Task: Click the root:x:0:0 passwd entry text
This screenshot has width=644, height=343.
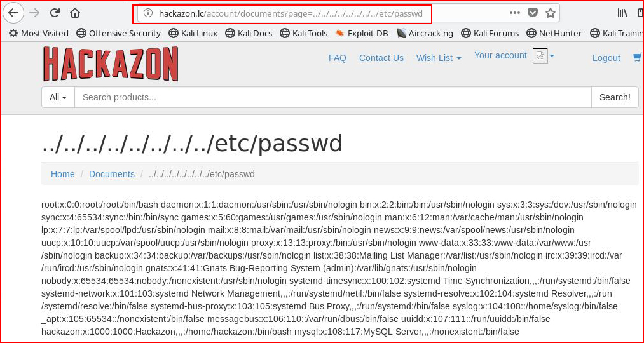Action: pyautogui.click(x=100, y=205)
